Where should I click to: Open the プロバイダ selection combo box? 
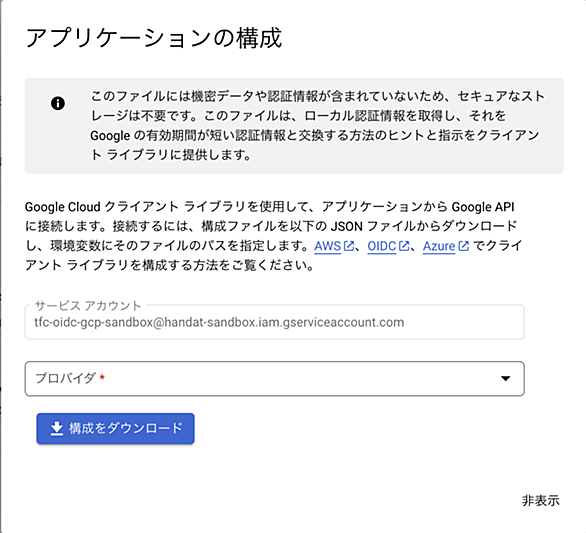coord(275,378)
